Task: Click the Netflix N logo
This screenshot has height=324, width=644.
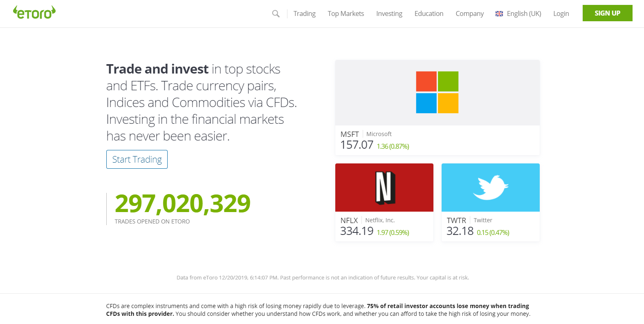Action: (385, 188)
